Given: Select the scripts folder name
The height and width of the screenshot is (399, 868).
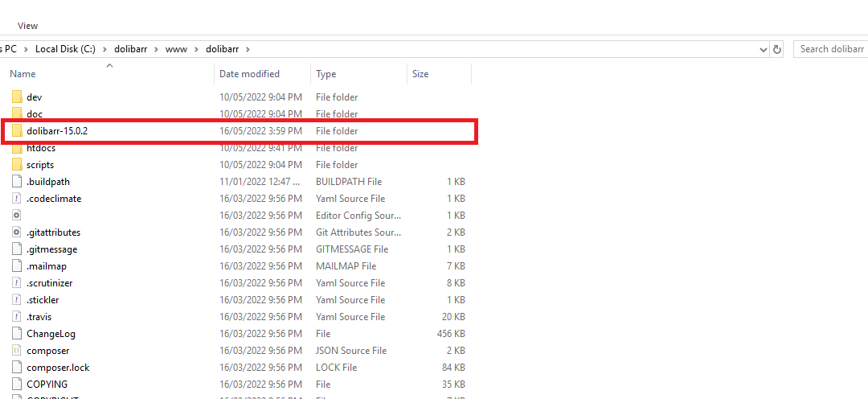Looking at the screenshot, I should 40,165.
